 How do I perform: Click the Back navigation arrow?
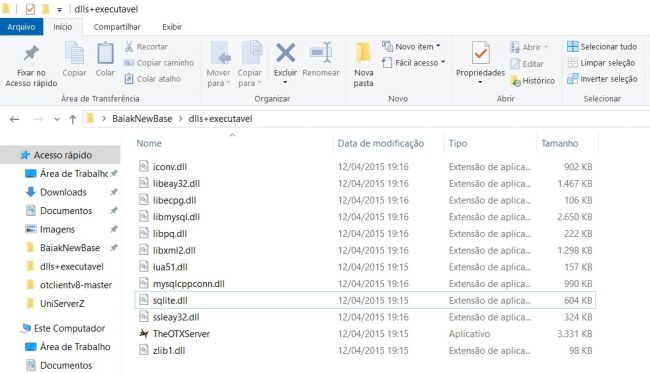[x=15, y=119]
